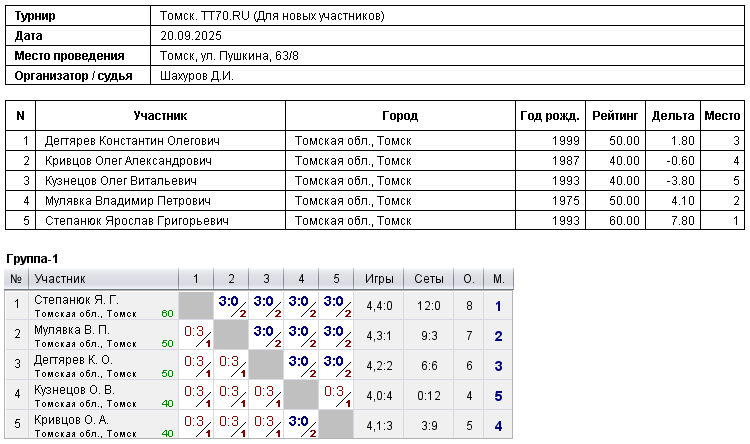Click the 'Сеты' header in group table
The width and height of the screenshot is (750, 444).
pyautogui.click(x=429, y=279)
